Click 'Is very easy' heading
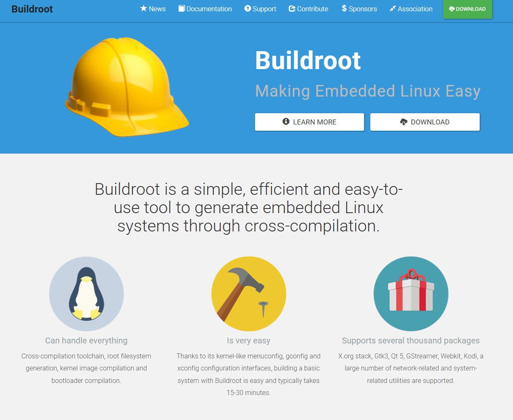 [249, 340]
